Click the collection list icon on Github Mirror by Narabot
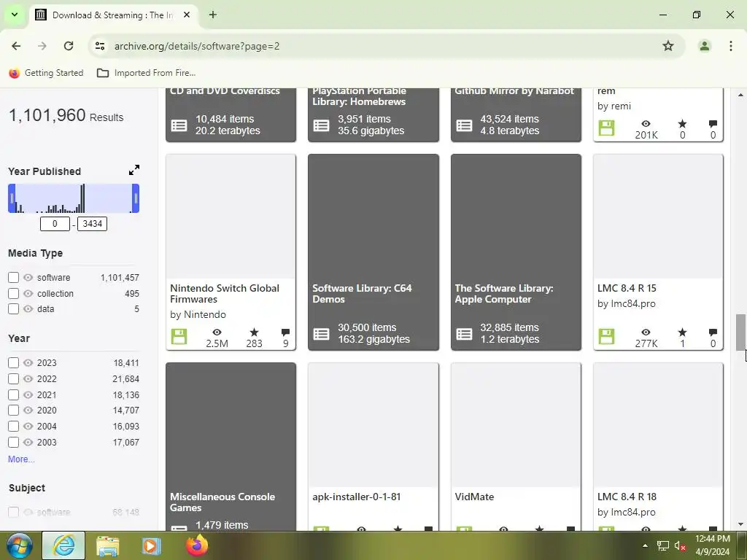This screenshot has width=747, height=560. coord(464,125)
